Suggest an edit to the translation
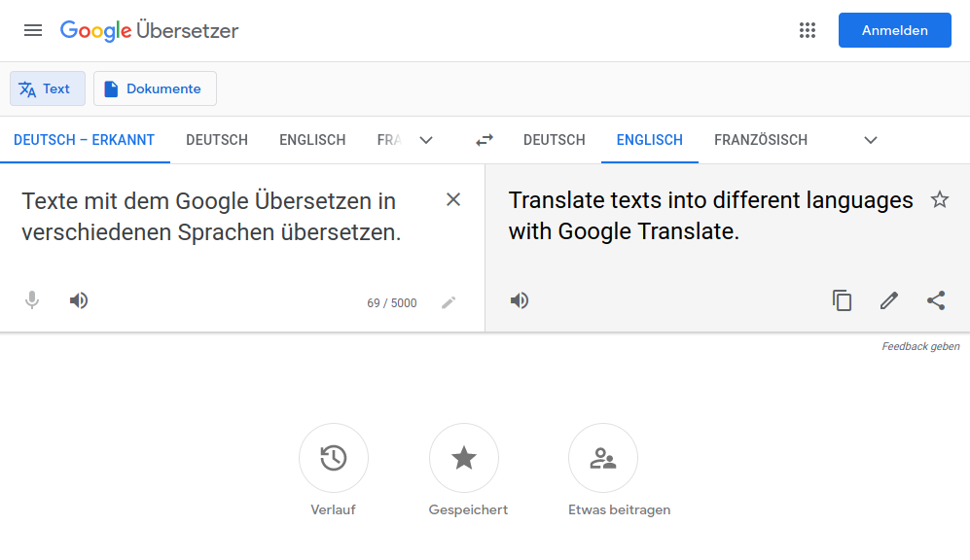970x560 pixels. pyautogui.click(x=888, y=300)
